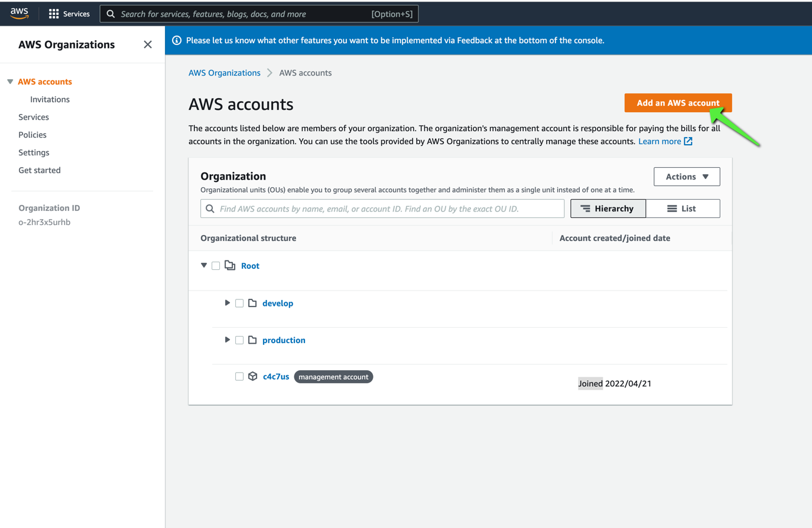The height and width of the screenshot is (528, 812).
Task: Go to Services in the sidebar
Action: point(34,117)
